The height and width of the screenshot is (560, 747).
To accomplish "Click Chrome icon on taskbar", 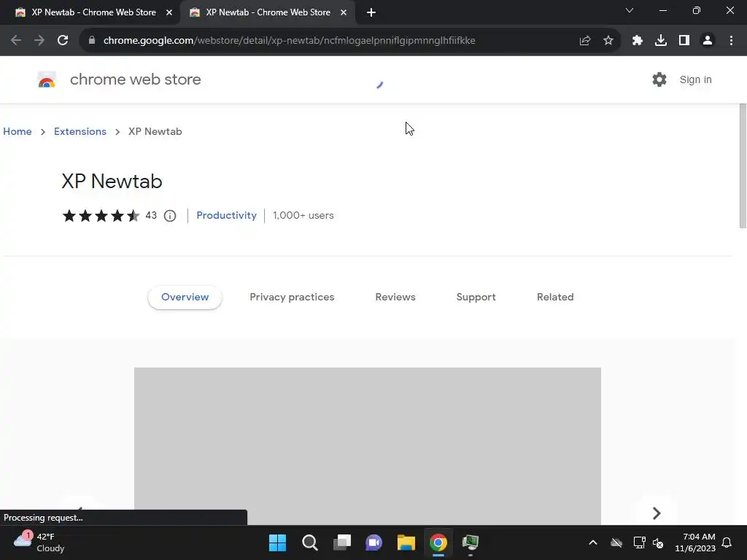I will pyautogui.click(x=438, y=542).
